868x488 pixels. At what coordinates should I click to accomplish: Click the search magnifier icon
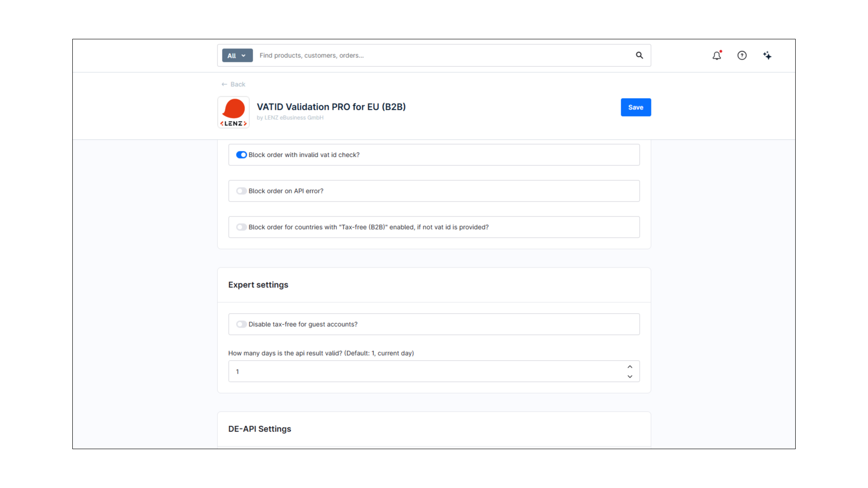pyautogui.click(x=639, y=55)
